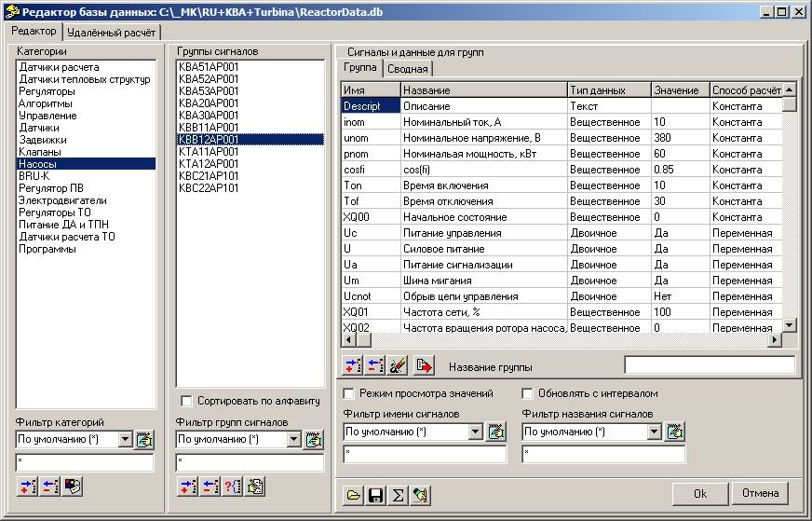Click the brush icon beside Название группы

click(x=399, y=366)
